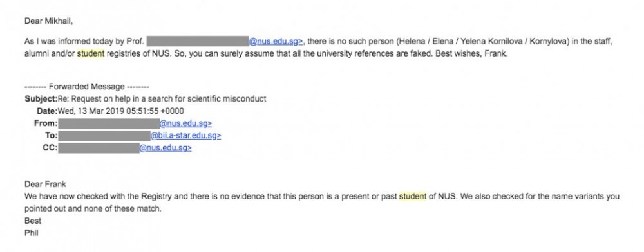The image size is (644, 252).
Task: Click the redacted recipient name in To field
Action: (x=104, y=136)
